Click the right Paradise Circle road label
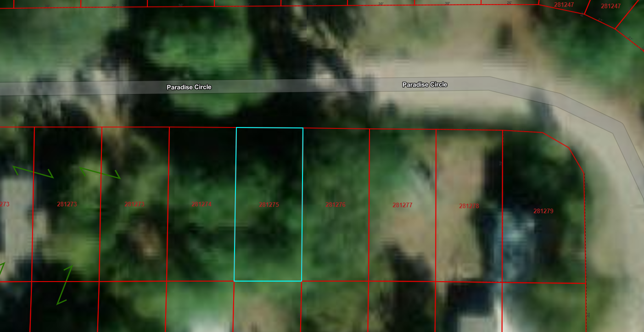This screenshot has width=644, height=332. (425, 84)
